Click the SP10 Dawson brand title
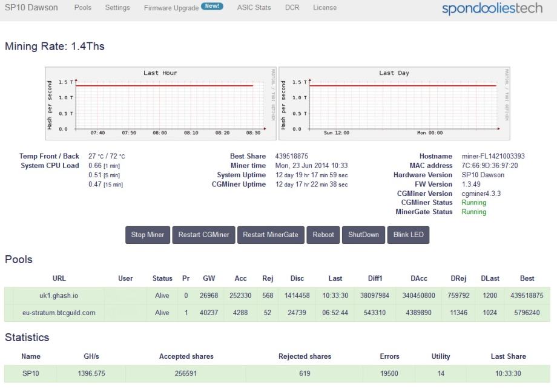Viewport: 557px width, 392px height. coord(31,8)
